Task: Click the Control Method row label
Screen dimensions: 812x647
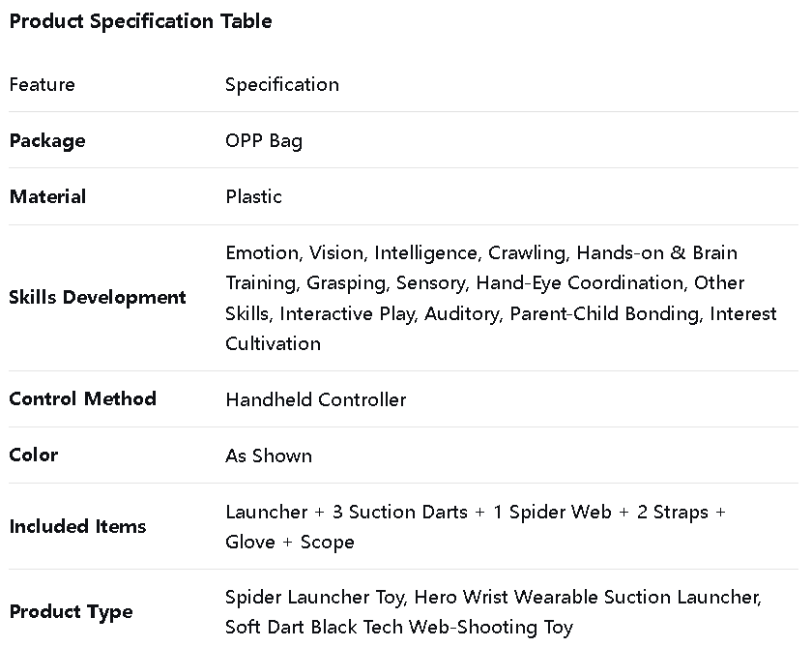Action: [x=83, y=398]
